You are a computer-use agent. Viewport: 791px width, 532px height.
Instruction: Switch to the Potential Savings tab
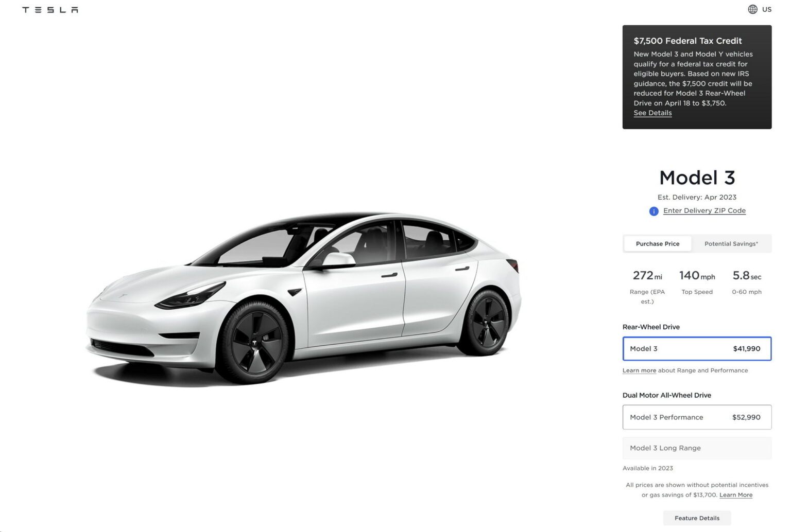(x=731, y=244)
